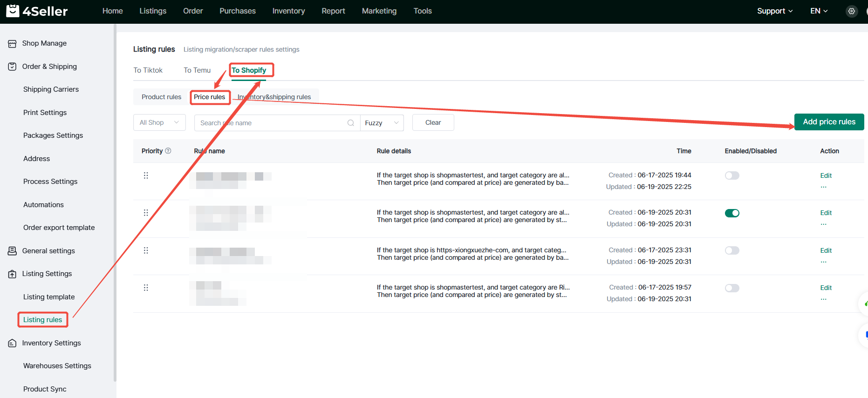Click drag handle of rule created 06-17-2025 23:31
Viewport: 868px width, 398px height.
[146, 250]
